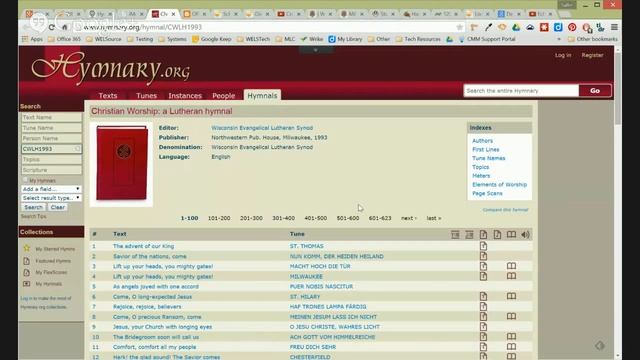The height and width of the screenshot is (360, 640).
Task: Click the Pinterest extension icon
Action: 572,27
